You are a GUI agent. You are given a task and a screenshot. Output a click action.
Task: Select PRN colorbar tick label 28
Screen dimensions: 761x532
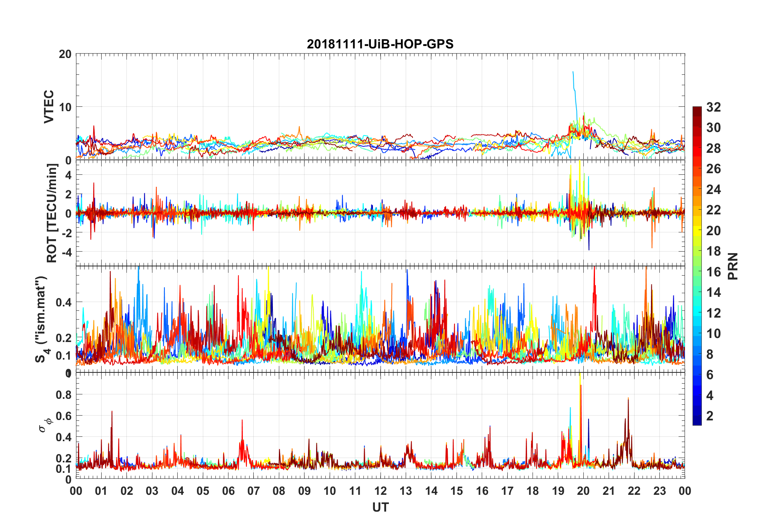(714, 148)
